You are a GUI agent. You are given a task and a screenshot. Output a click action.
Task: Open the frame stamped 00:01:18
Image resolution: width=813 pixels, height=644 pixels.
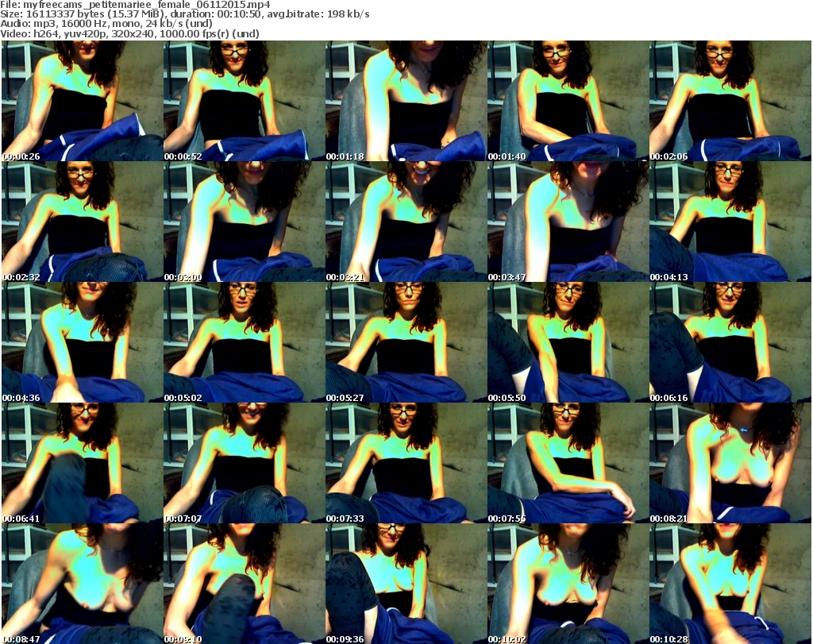tap(406, 101)
